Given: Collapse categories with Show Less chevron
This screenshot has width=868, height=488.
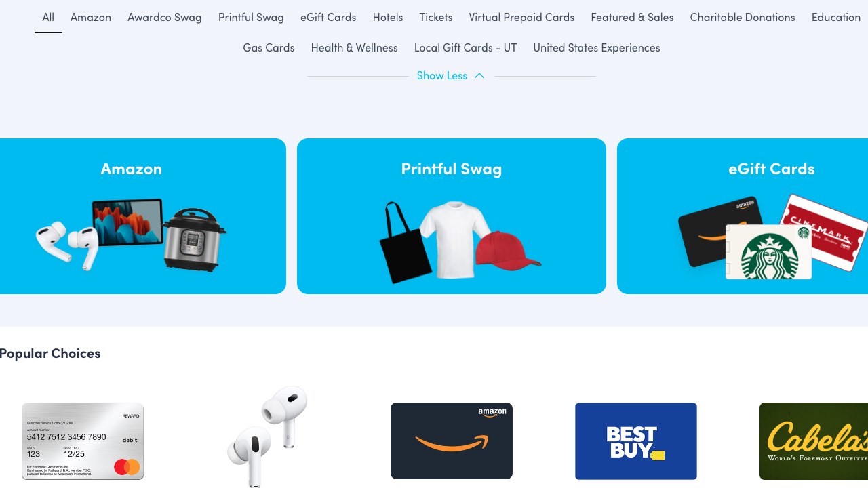Looking at the screenshot, I should [x=451, y=75].
